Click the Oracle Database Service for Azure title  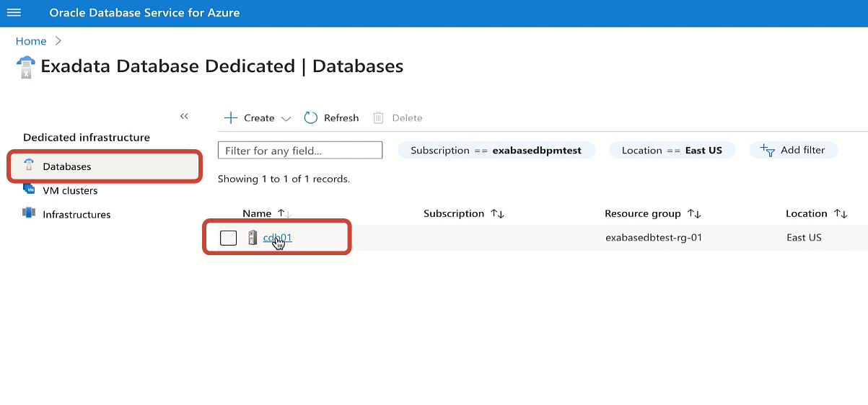pyautogui.click(x=144, y=13)
